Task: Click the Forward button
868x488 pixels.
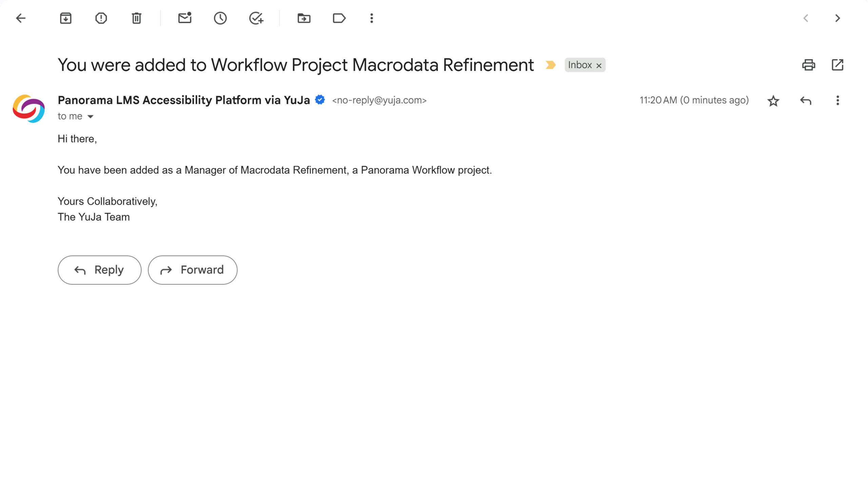Action: tap(193, 270)
